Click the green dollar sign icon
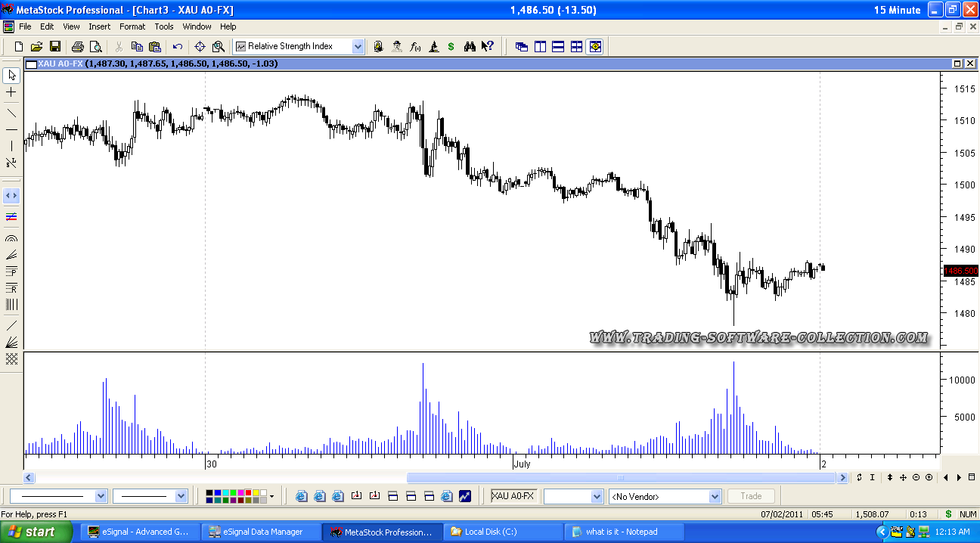The image size is (980, 543). pos(451,47)
